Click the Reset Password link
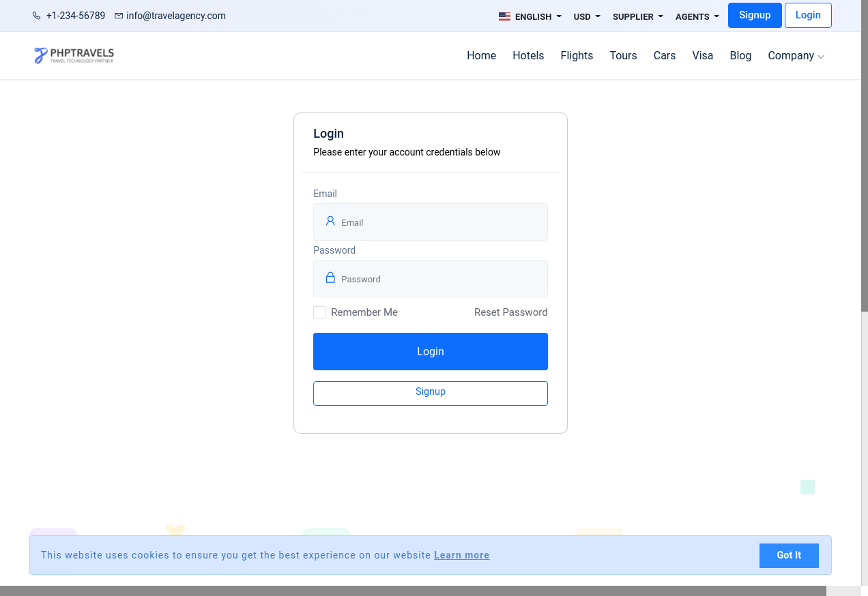868x596 pixels. 510,312
